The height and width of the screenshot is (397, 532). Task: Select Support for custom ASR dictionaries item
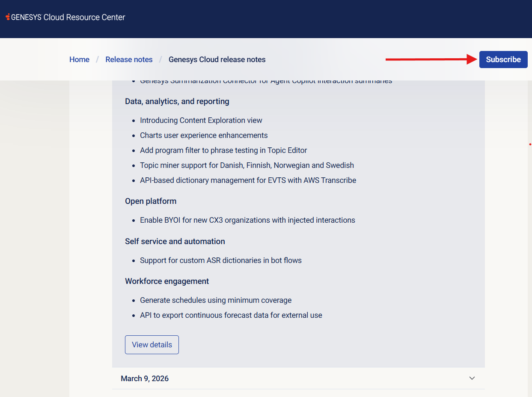click(221, 260)
